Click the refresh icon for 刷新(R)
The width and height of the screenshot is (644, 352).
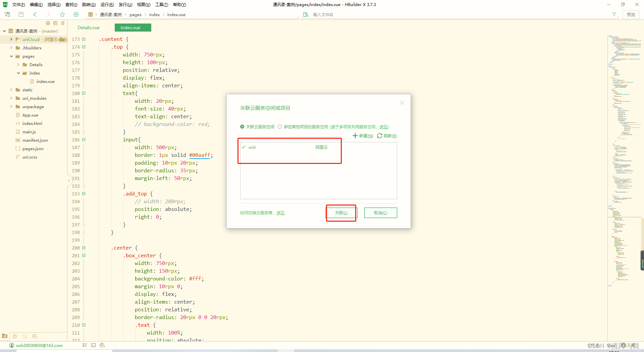tap(380, 136)
